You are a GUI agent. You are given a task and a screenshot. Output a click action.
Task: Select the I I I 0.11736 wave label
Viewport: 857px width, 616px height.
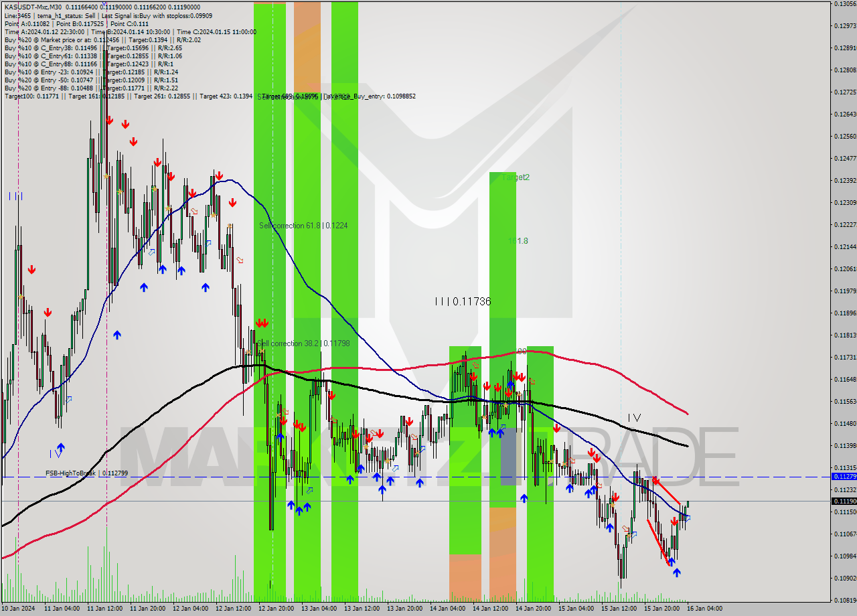(x=463, y=302)
